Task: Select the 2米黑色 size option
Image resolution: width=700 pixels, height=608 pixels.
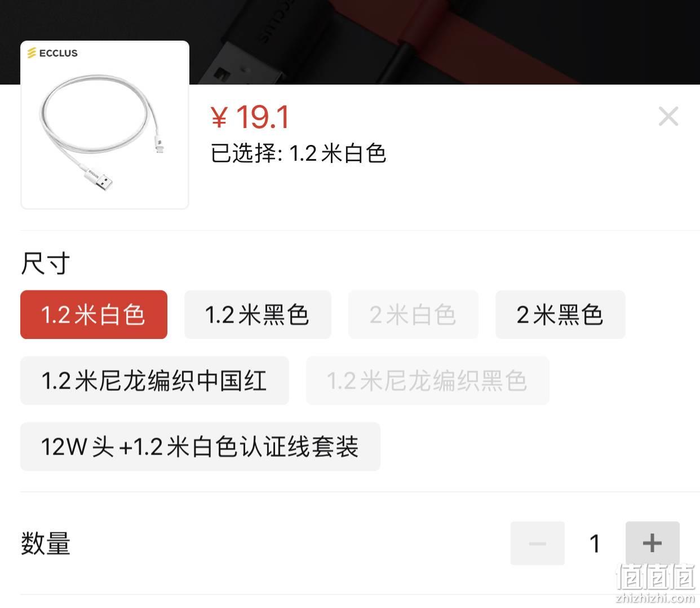Action: [560, 315]
